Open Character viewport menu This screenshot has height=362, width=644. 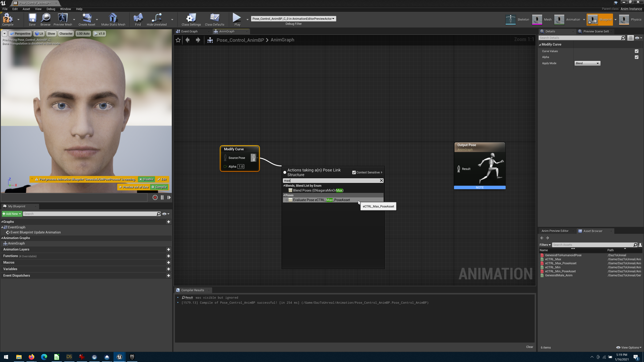66,34
